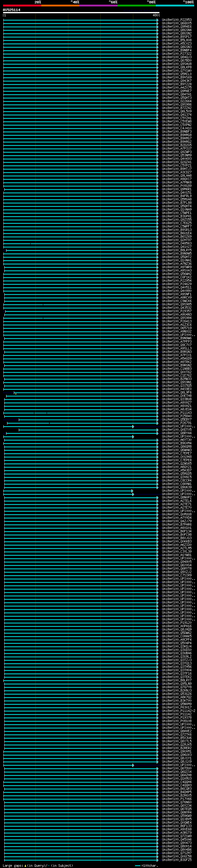Select the UniRef100_Q41374 label
The width and height of the screenshot is (197, 868).
pyautogui.click(x=176, y=115)
